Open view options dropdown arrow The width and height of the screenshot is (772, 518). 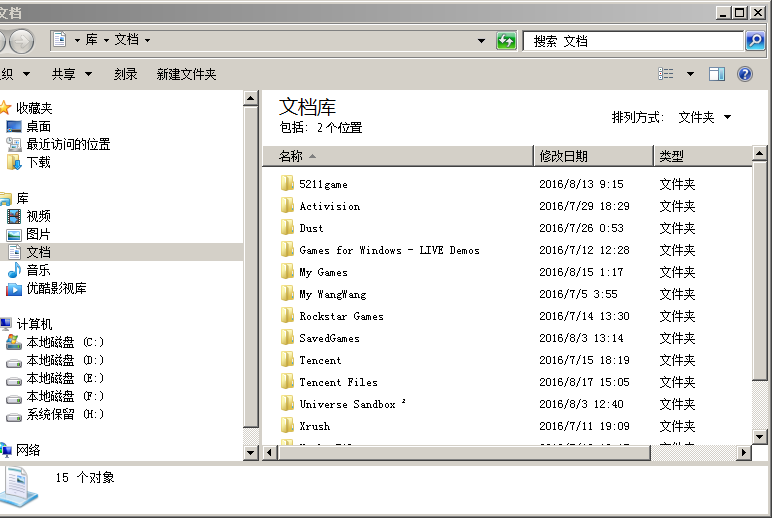pyautogui.click(x=690, y=74)
